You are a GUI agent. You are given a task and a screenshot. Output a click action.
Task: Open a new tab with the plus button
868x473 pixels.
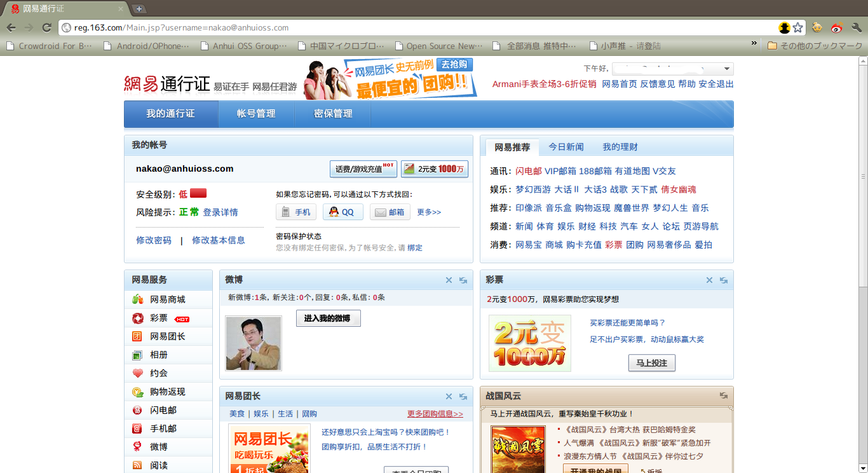click(x=139, y=9)
